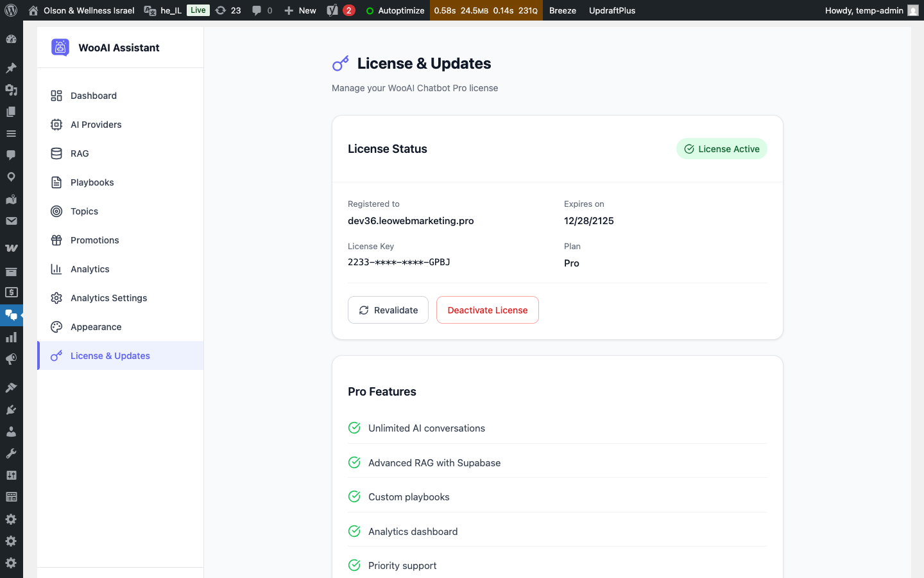Screen dimensions: 924x578
Task: Click the RAG database icon in plugin sidebar
Action: tap(56, 153)
